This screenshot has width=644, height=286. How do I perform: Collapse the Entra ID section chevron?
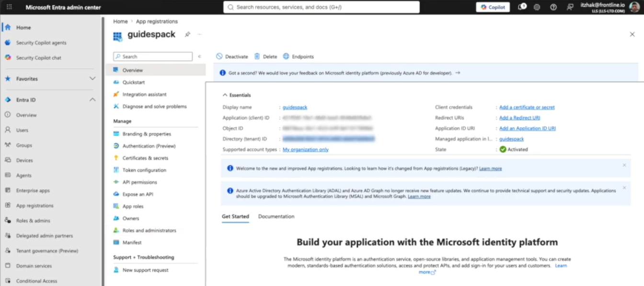click(92, 100)
